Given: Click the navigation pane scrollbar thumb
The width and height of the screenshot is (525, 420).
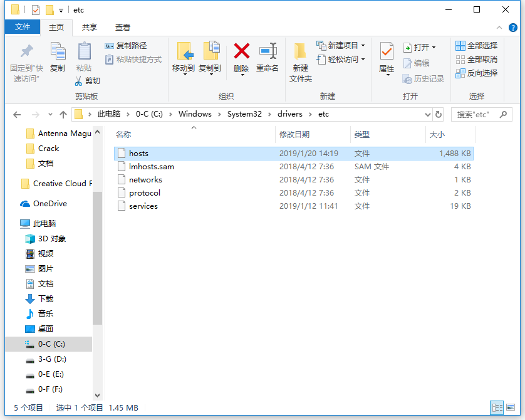Looking at the screenshot, I should coord(98,258).
